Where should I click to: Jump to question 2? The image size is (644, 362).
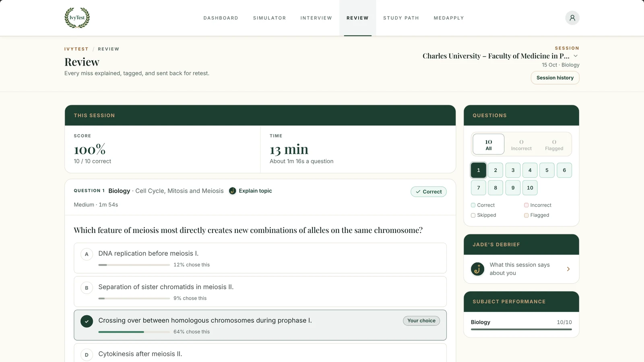click(x=495, y=170)
